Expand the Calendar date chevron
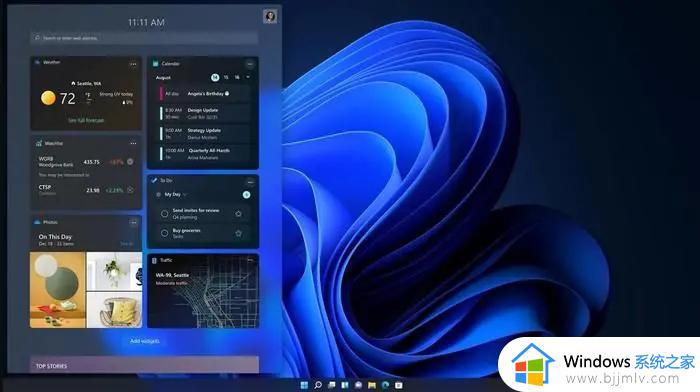 click(x=248, y=77)
